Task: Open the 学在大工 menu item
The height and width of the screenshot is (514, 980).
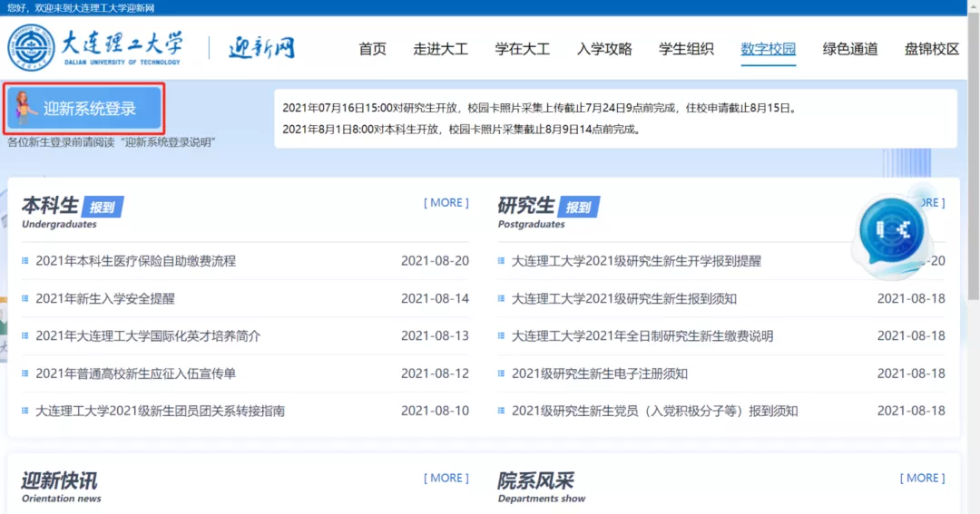Action: (x=523, y=49)
